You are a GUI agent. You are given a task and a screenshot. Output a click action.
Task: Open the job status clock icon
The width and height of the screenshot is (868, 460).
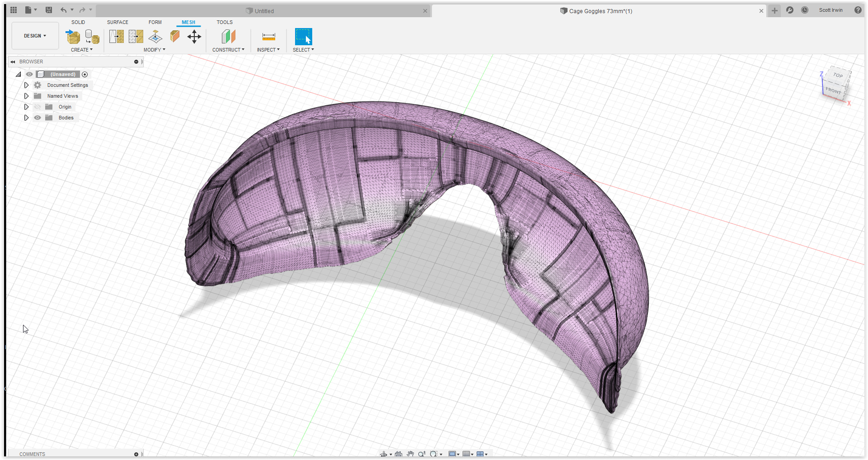pyautogui.click(x=805, y=10)
